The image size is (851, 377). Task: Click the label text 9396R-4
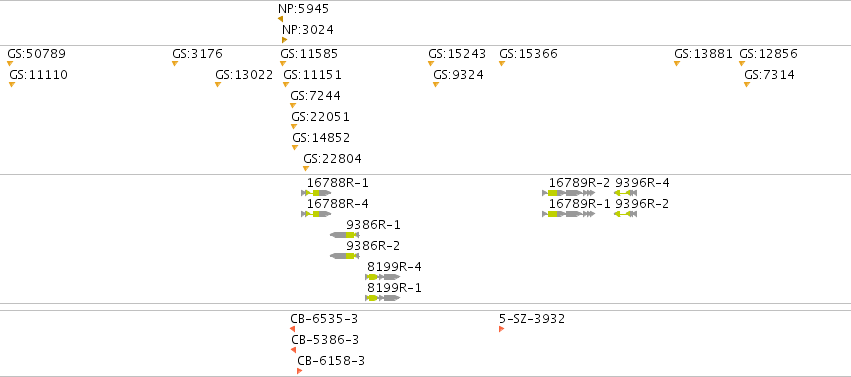coord(642,183)
